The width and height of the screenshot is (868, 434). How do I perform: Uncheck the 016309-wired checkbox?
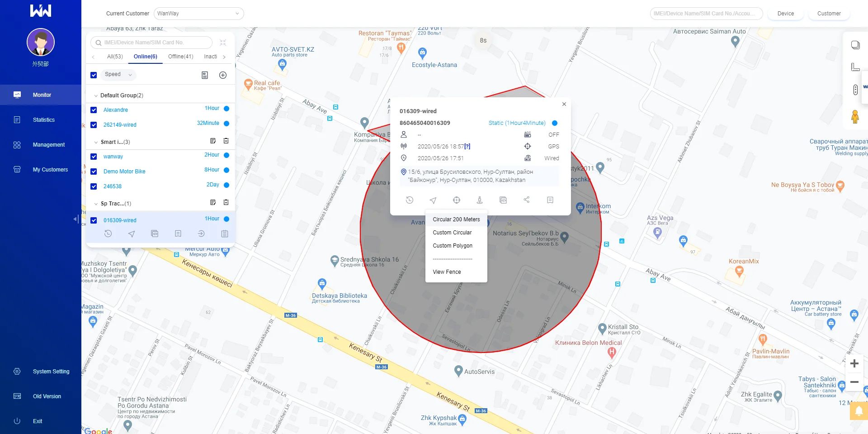94,220
